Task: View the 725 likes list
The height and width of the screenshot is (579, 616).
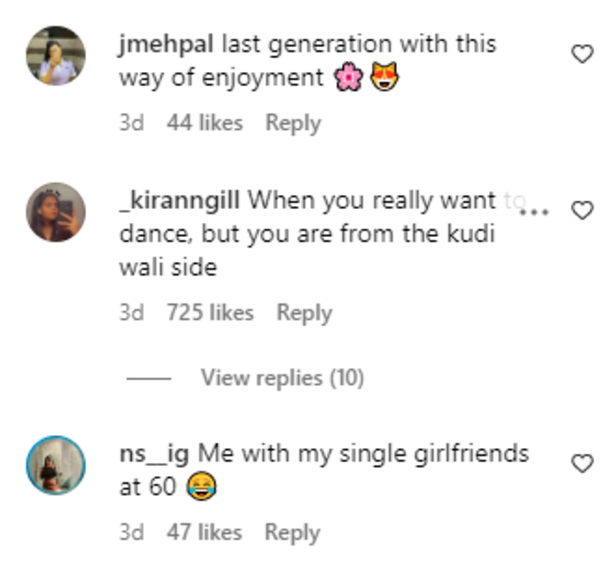Action: tap(210, 313)
